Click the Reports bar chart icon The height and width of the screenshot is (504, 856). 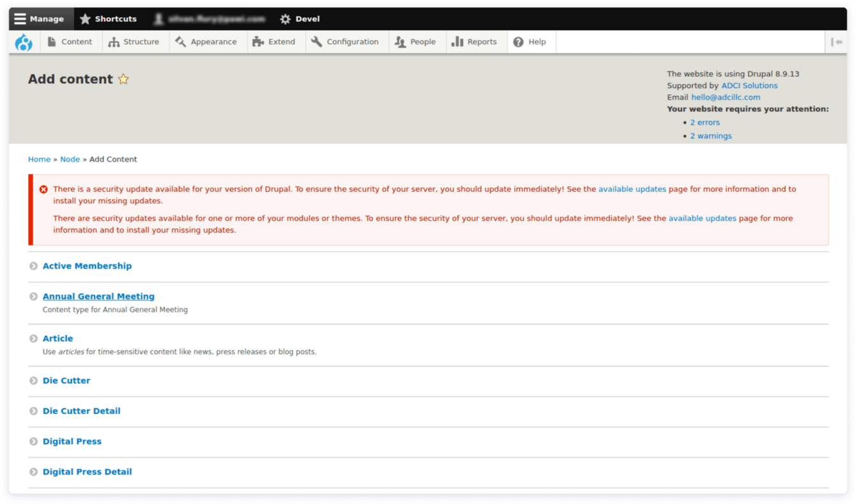click(457, 42)
